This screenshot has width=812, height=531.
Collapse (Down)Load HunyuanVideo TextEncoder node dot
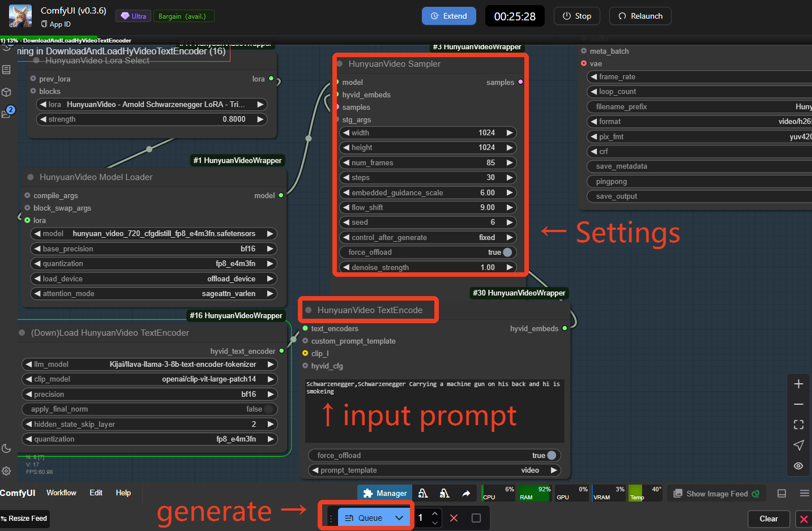[22, 333]
